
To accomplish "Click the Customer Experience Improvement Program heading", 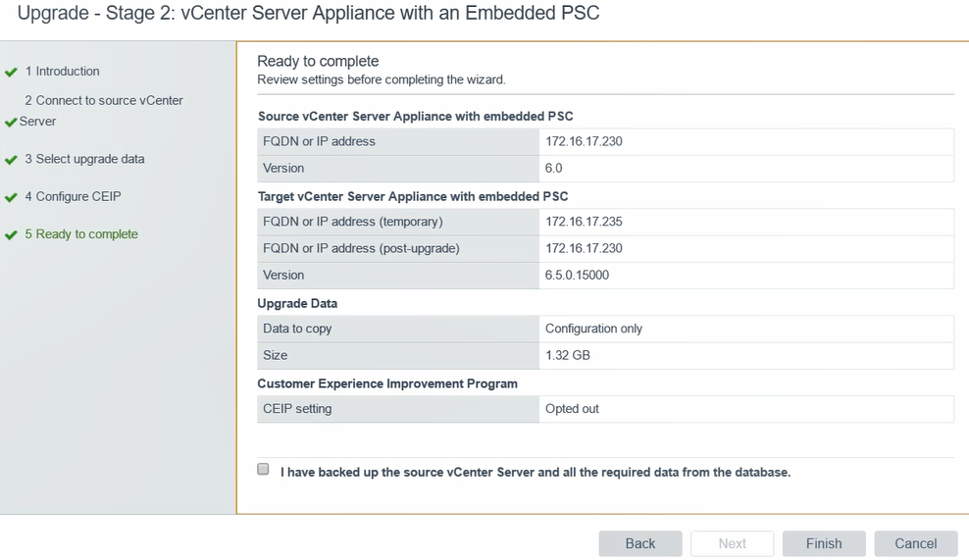I will (387, 383).
